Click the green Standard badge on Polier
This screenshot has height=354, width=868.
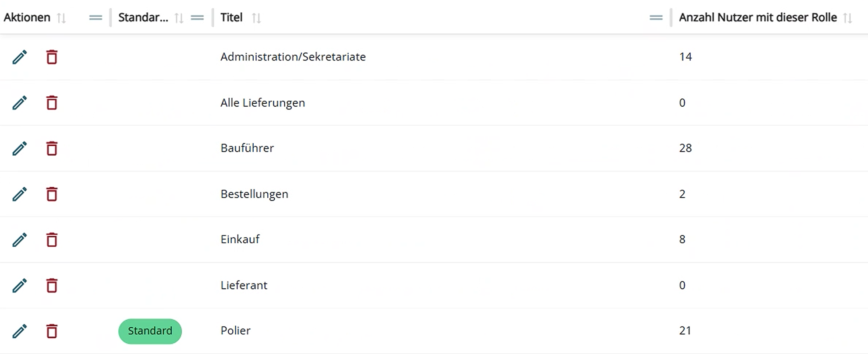(x=150, y=331)
